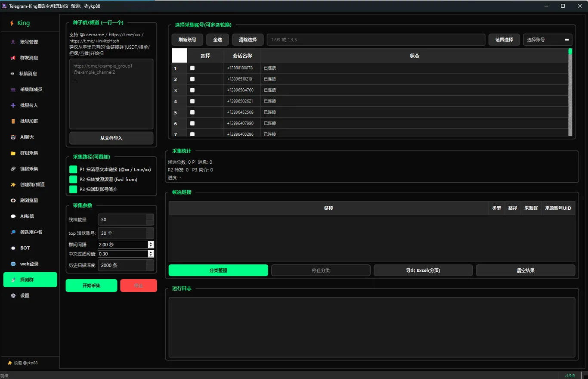Click the 刷新账号 button
This screenshot has width=588, height=379.
tap(187, 40)
